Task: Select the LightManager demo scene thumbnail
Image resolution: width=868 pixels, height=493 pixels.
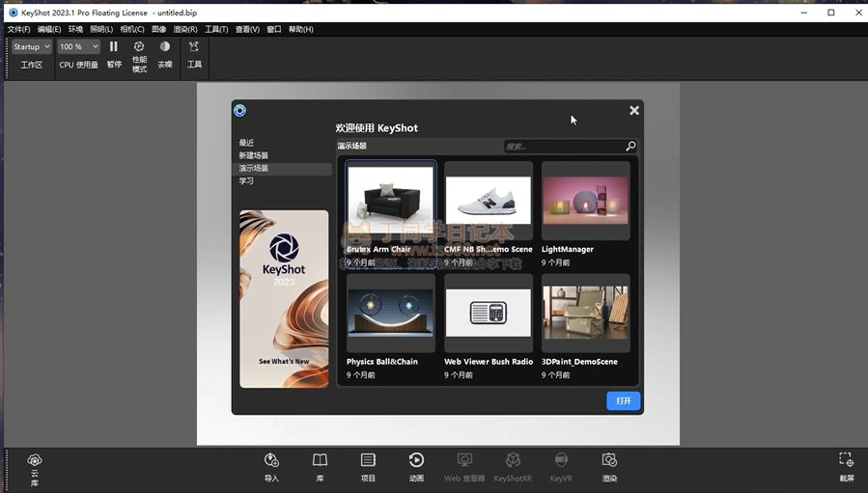Action: click(x=585, y=201)
